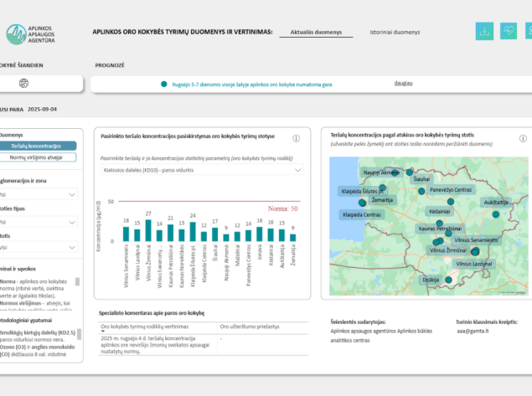Open info icon on the bar chart panel
This screenshot has width=532, height=396.
pyautogui.click(x=297, y=138)
